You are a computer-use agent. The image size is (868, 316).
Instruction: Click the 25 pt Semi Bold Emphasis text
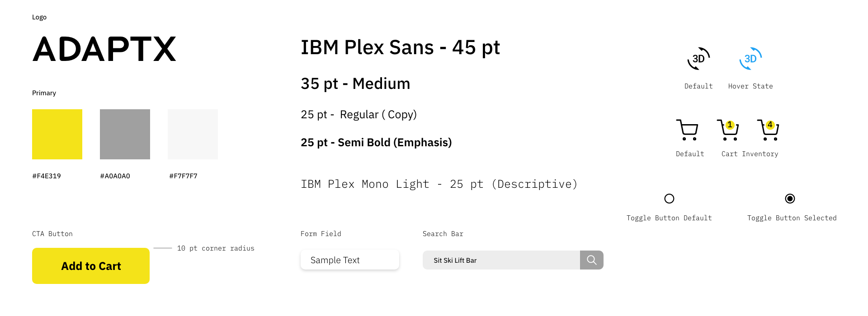[x=376, y=143]
